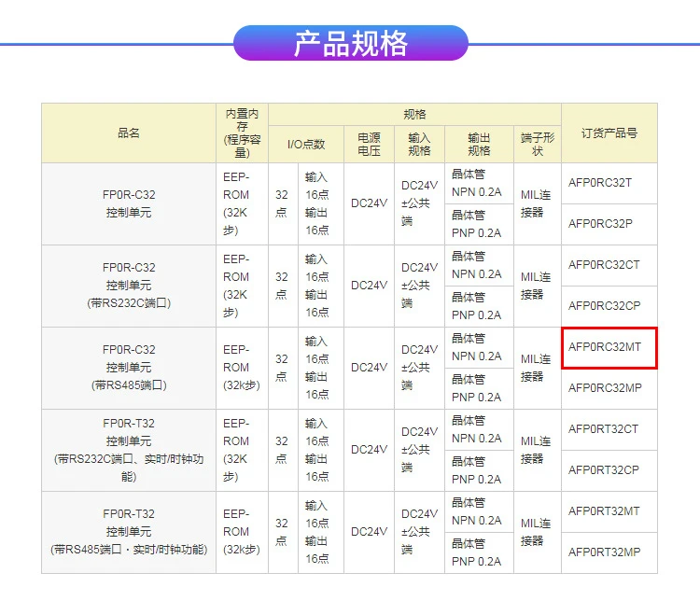700x615 pixels.
Task: Click 晶体管 NPN 0.2A beside AFP0RC32MT
Action: point(477,348)
